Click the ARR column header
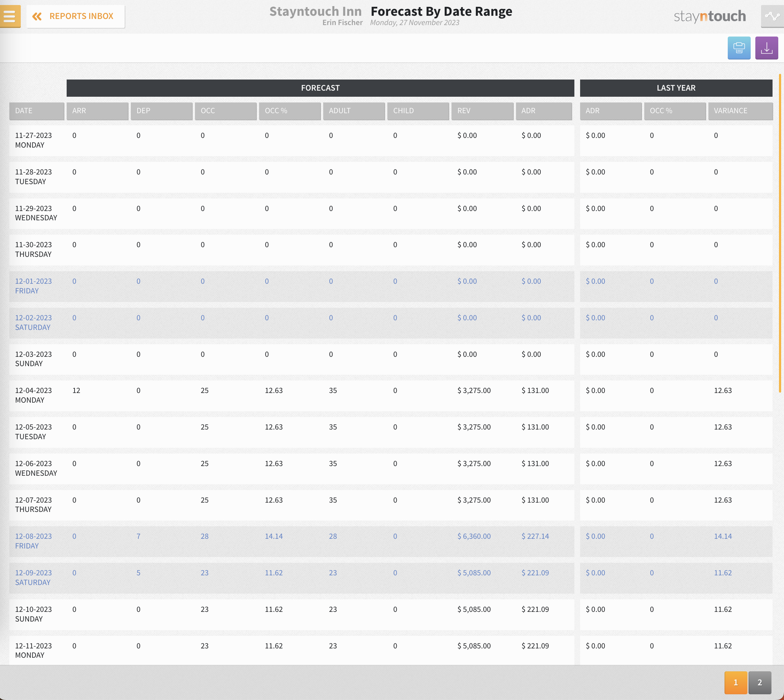Viewport: 784px width, 700px height. point(97,111)
